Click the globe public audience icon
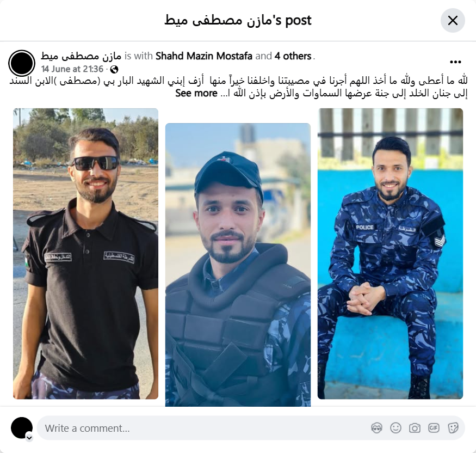 114,70
